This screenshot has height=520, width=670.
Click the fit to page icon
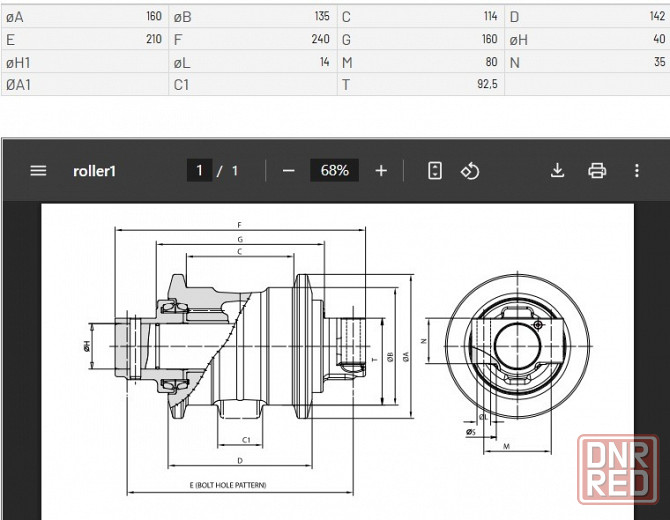(x=435, y=170)
